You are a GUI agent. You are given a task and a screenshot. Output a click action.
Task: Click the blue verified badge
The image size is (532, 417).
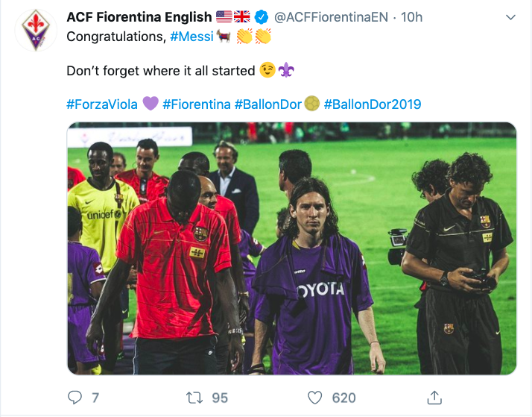pyautogui.click(x=262, y=17)
